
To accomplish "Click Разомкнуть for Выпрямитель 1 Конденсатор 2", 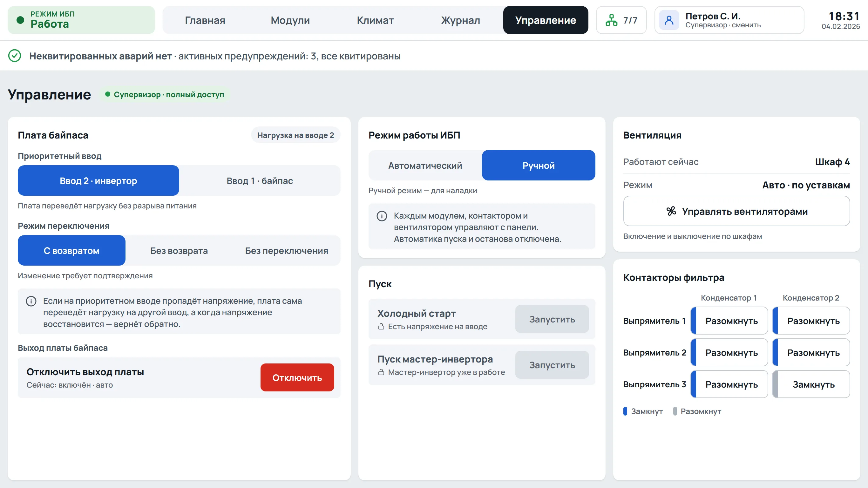I will click(811, 321).
